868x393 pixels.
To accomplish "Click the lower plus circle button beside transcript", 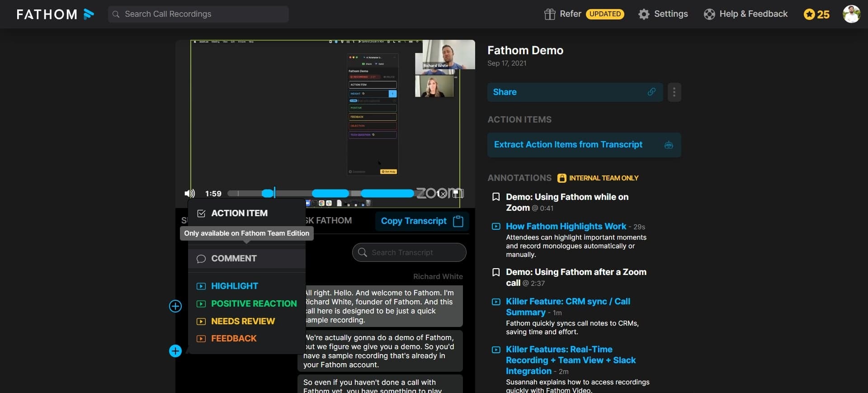I will tap(175, 351).
